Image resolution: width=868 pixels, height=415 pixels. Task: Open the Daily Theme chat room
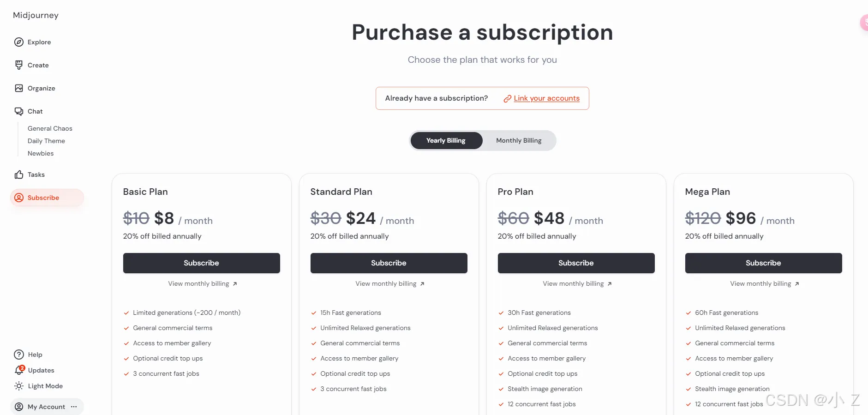point(46,141)
